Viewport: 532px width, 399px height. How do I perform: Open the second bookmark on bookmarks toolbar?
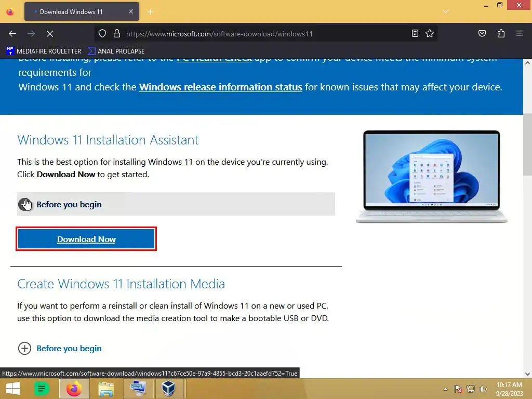pyautogui.click(x=116, y=51)
